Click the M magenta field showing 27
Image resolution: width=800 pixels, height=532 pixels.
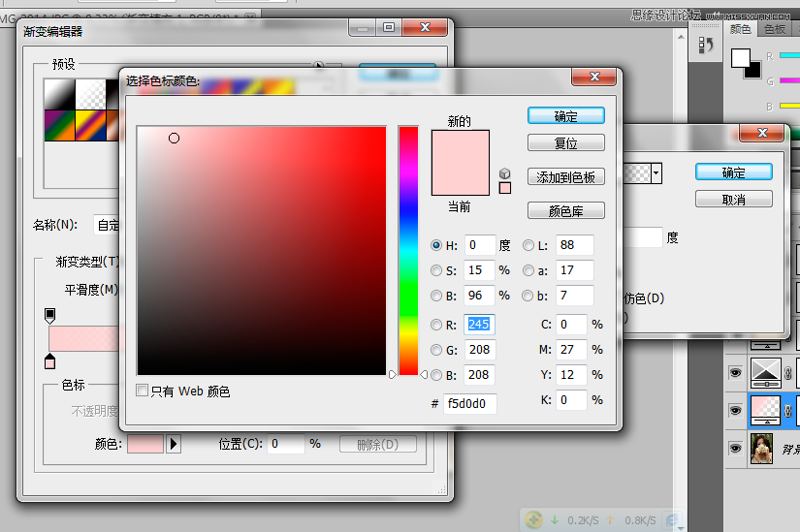[571, 350]
